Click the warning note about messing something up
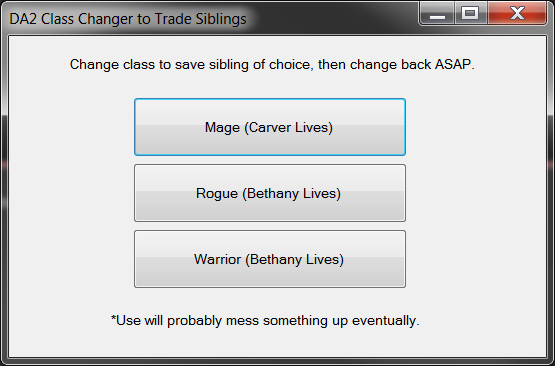555x366 pixels. (x=265, y=321)
